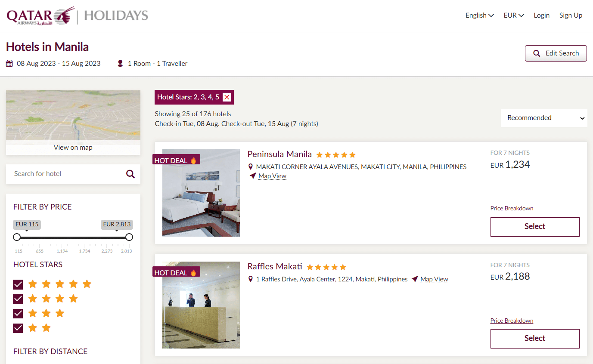Click navigation arrow icon beside Raffles Makati Map View
593x364 pixels.
415,279
